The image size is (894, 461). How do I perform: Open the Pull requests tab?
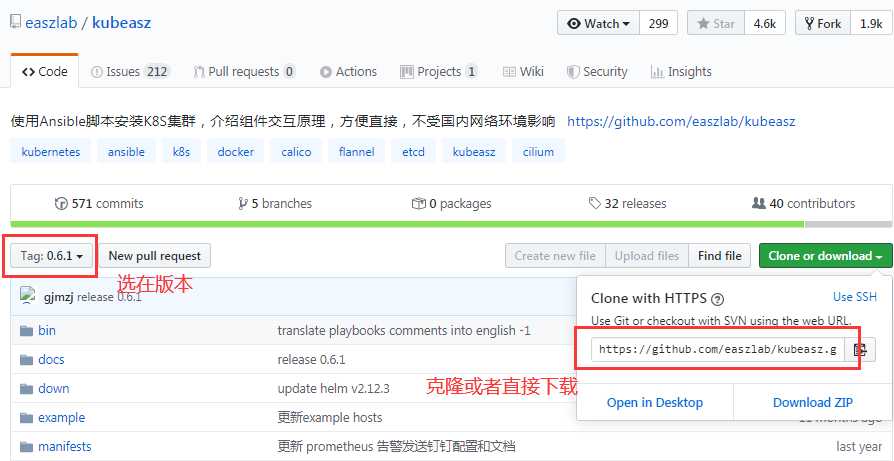coord(244,72)
